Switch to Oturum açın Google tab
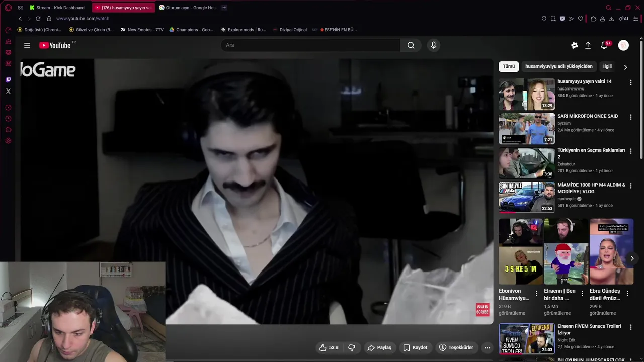644x362 pixels. coord(187,8)
